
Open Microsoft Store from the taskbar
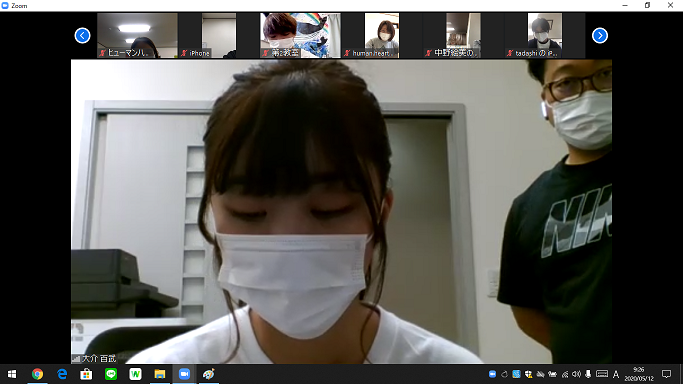click(86, 374)
